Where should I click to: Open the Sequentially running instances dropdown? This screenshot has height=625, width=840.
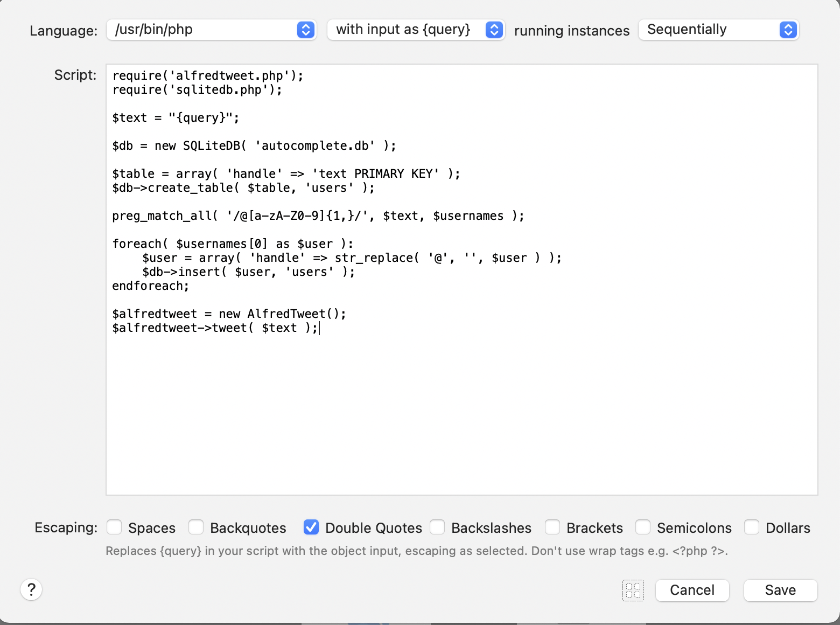pyautogui.click(x=718, y=30)
